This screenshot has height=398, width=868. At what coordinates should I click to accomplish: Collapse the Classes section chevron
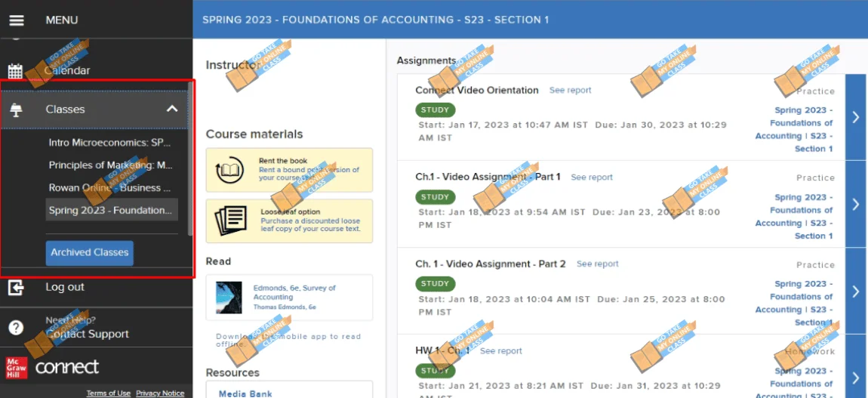pos(172,110)
